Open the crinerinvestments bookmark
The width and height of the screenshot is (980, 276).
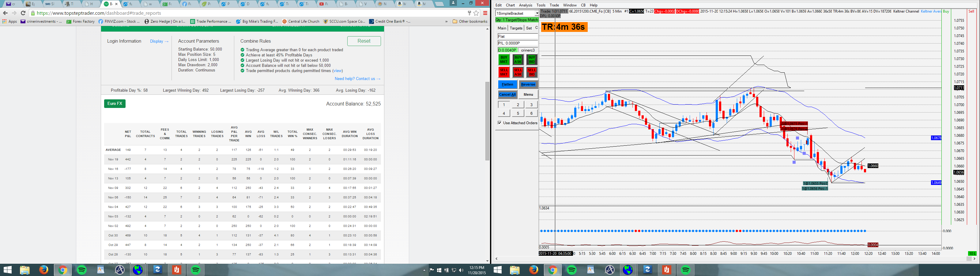(41, 21)
